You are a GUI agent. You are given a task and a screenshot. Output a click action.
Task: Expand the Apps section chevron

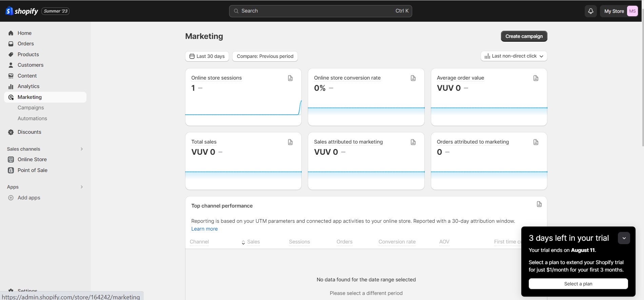pyautogui.click(x=82, y=187)
